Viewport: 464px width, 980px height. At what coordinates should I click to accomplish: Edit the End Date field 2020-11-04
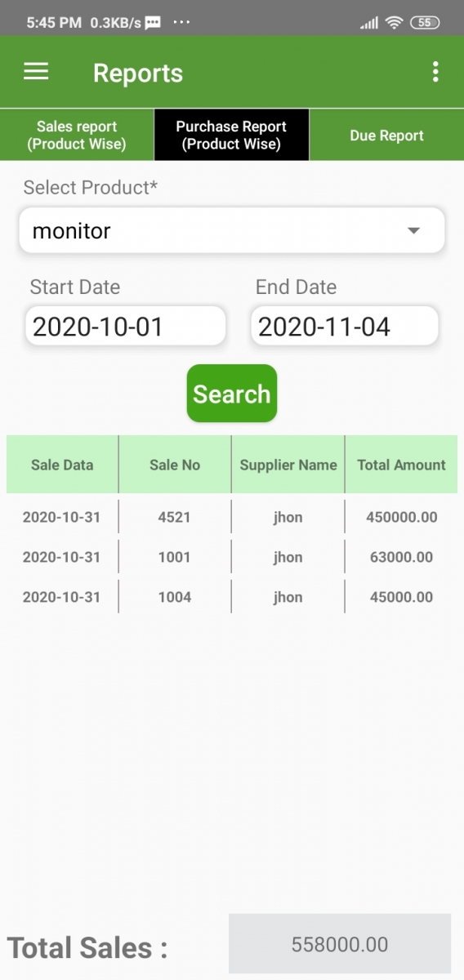click(345, 327)
